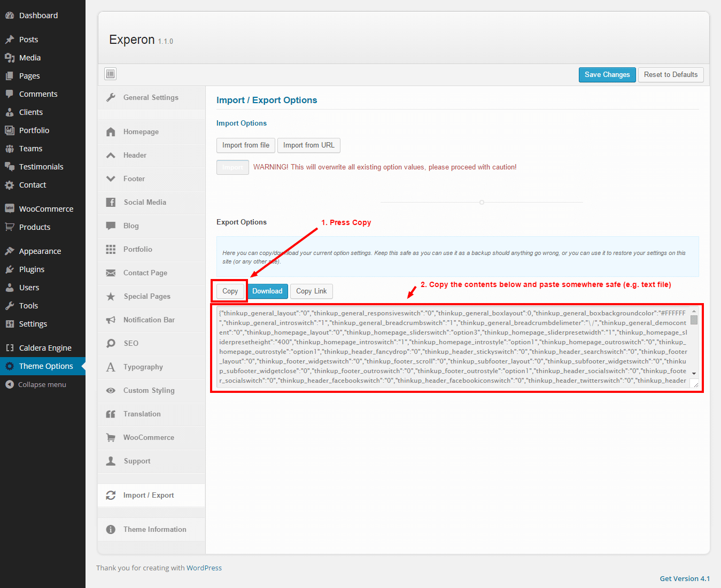
Task: Click the Notification Bar megaphone icon
Action: coord(111,320)
